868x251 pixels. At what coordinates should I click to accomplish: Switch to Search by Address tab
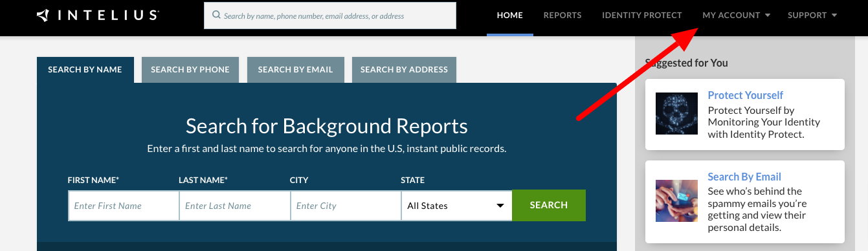click(404, 70)
